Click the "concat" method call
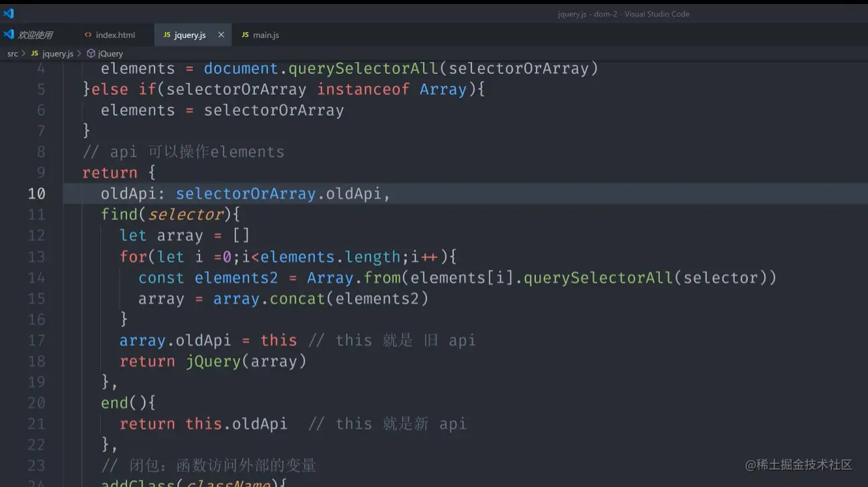This screenshot has height=487, width=868. point(298,298)
